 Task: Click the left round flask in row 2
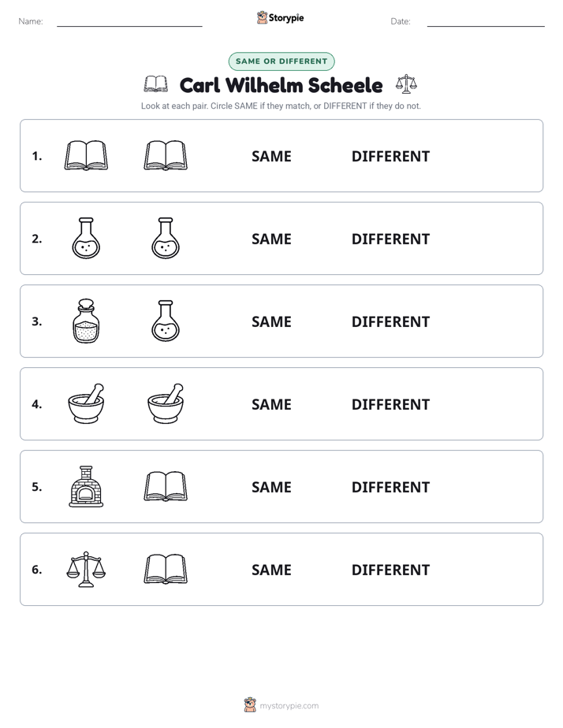[86, 238]
